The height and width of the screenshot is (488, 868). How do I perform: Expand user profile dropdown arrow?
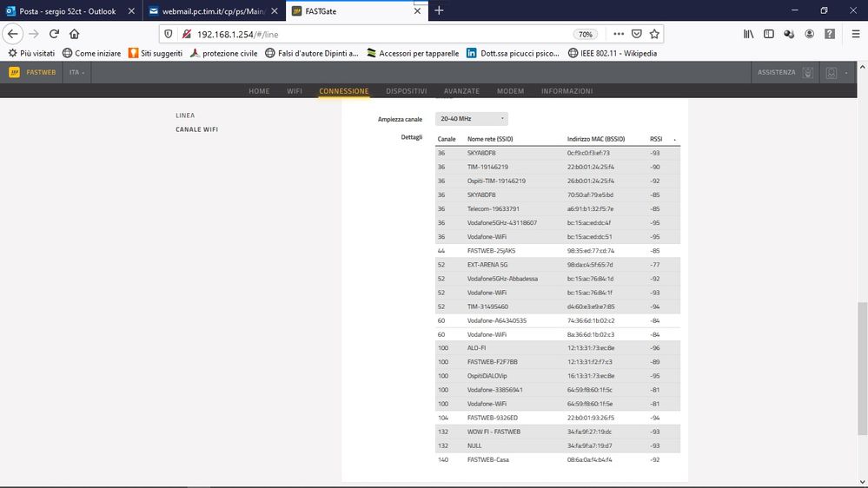tap(846, 73)
